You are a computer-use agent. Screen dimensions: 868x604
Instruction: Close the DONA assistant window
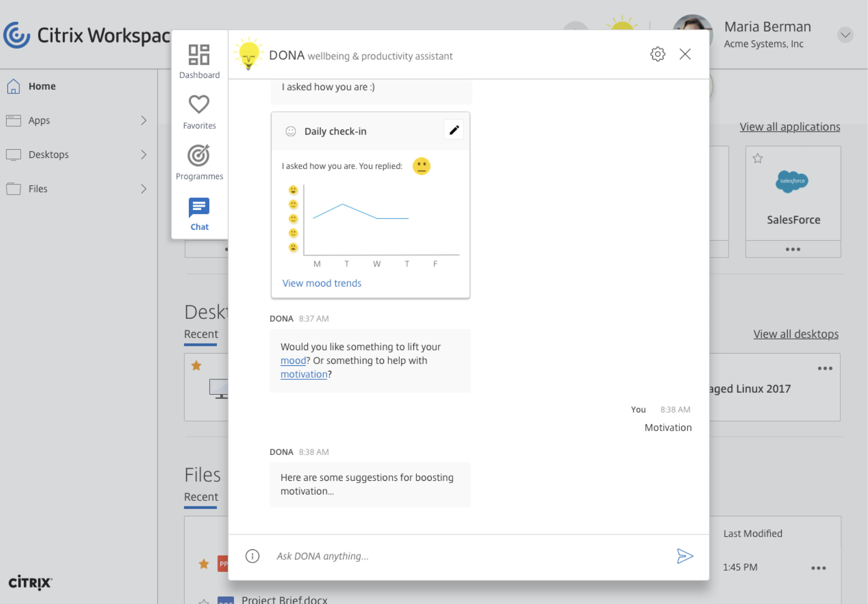(685, 55)
